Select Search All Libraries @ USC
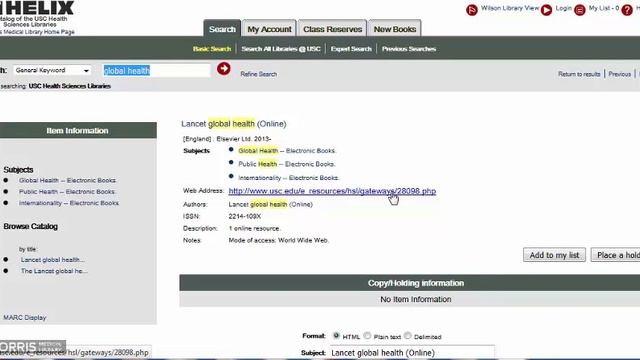This screenshot has height=360, width=640. point(280,49)
